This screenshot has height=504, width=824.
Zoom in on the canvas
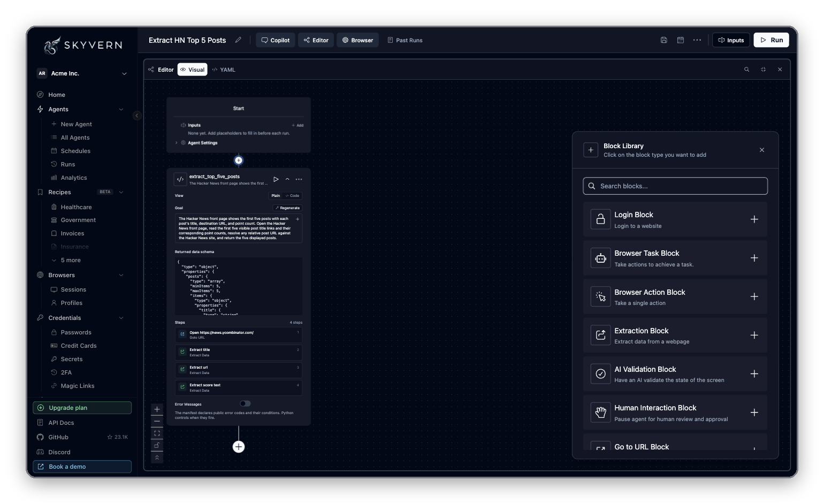click(157, 409)
